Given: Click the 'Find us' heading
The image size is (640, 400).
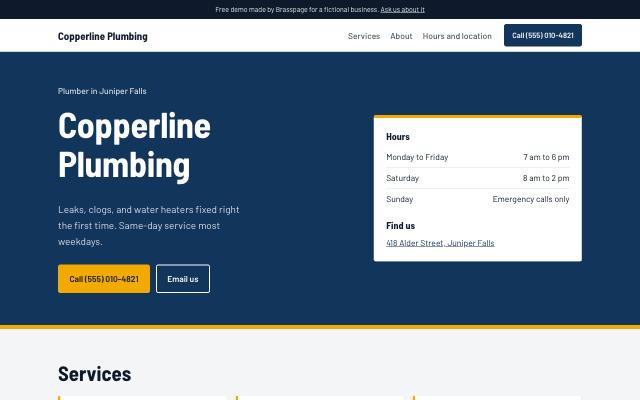Looking at the screenshot, I should pos(400,226).
